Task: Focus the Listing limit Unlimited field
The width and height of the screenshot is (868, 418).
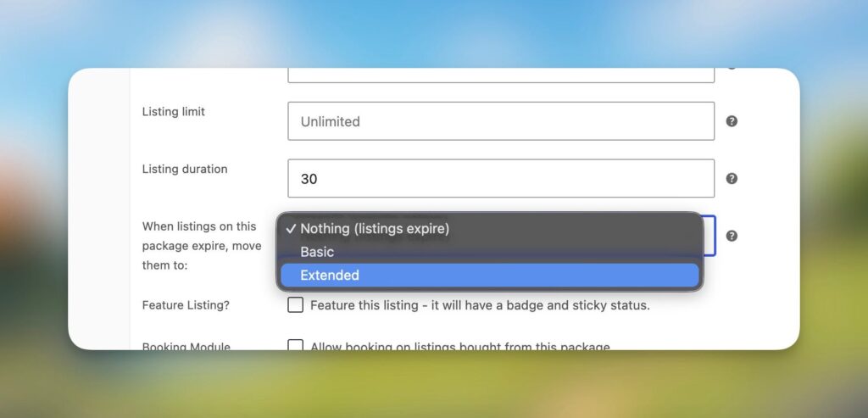Action: [x=501, y=121]
